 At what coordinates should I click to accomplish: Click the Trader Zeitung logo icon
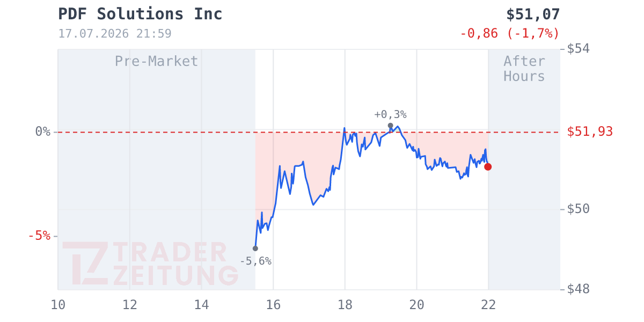click(x=85, y=264)
